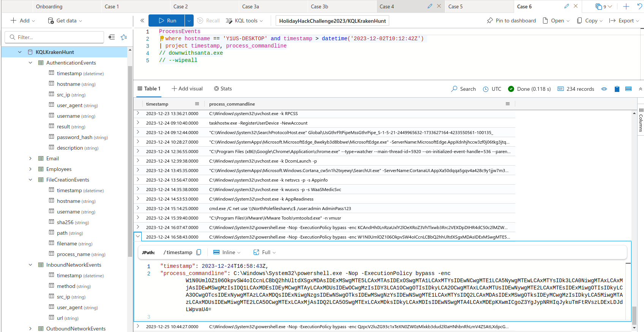Image resolution: width=644 pixels, height=332 pixels.
Task: Open the Inline display dropdown
Action: [x=227, y=252]
